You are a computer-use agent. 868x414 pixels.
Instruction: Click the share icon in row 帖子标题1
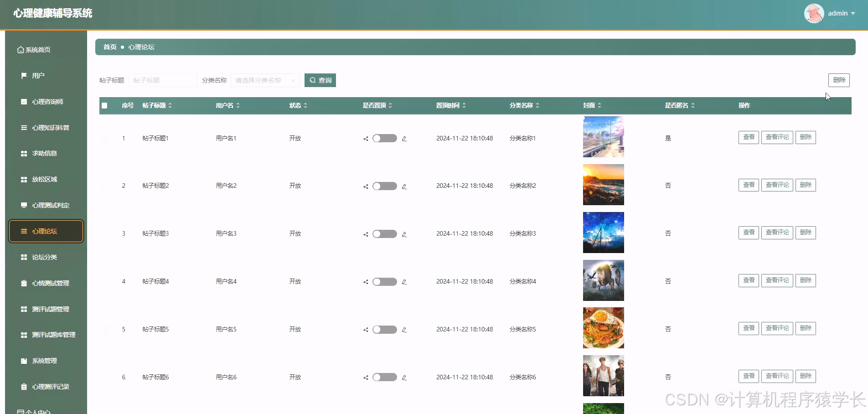(366, 139)
